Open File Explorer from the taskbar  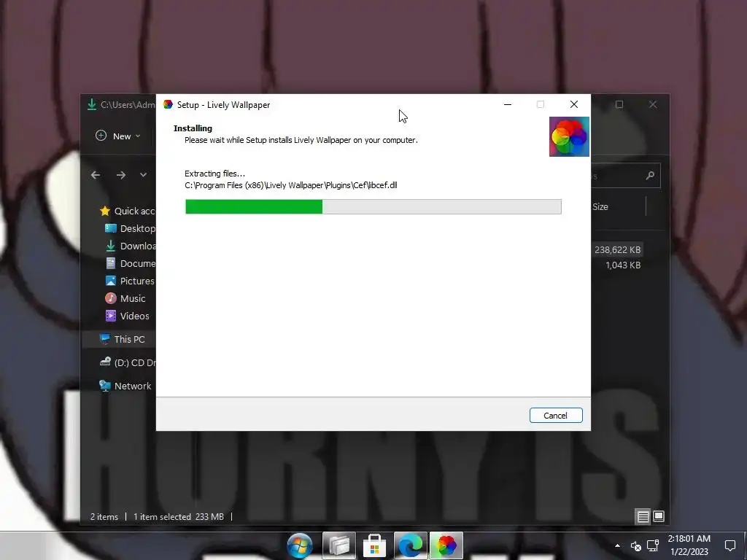(338, 545)
